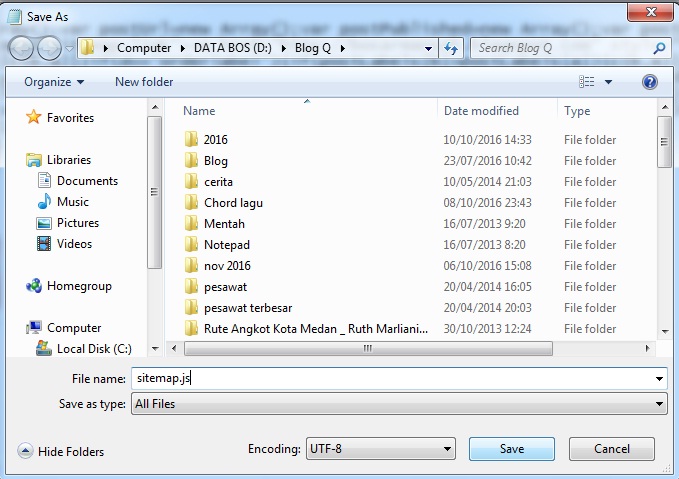This screenshot has height=479, width=679.
Task: Click the 10/10/2016 14:33 date cell
Action: [487, 139]
